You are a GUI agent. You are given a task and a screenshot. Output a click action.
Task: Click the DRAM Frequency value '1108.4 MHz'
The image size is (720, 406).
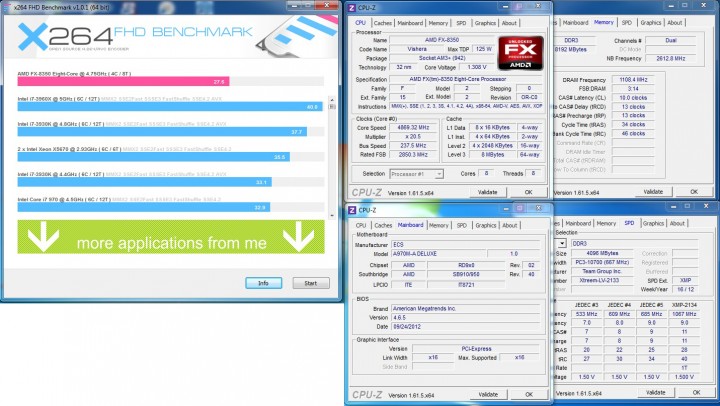[x=633, y=80]
